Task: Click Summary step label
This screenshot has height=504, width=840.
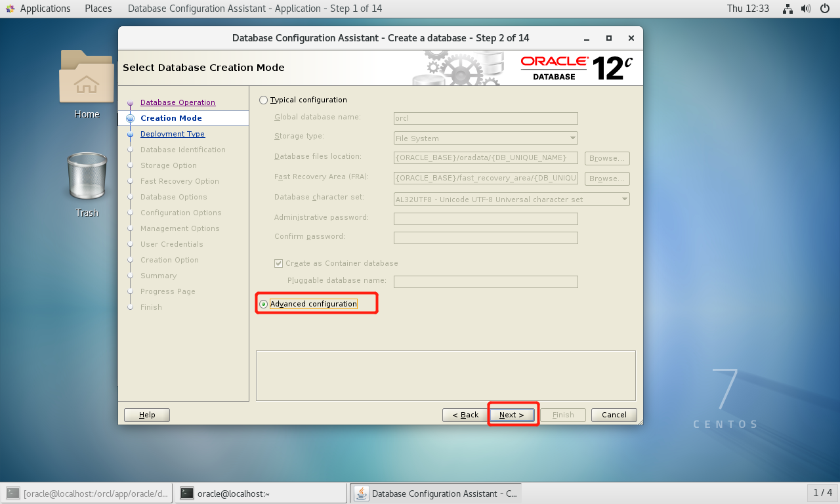Action: pos(158,276)
